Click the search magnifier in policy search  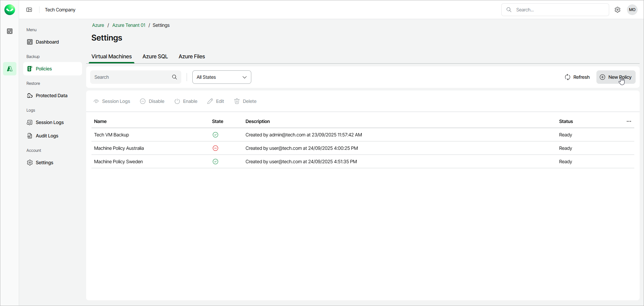(175, 77)
